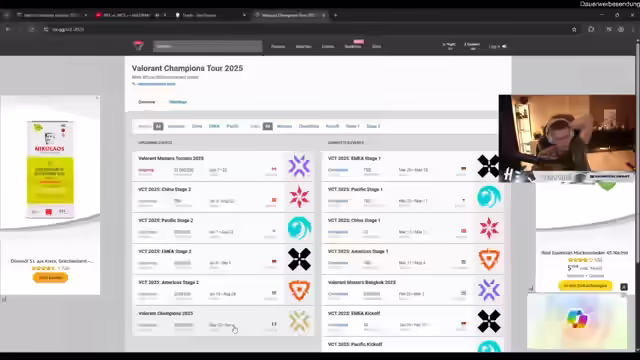This screenshot has height=360, width=640.
Task: Open the Stats nav item
Action: point(376,47)
